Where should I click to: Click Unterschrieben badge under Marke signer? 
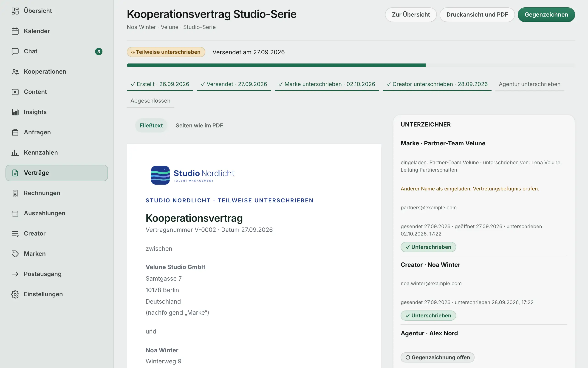point(428,247)
